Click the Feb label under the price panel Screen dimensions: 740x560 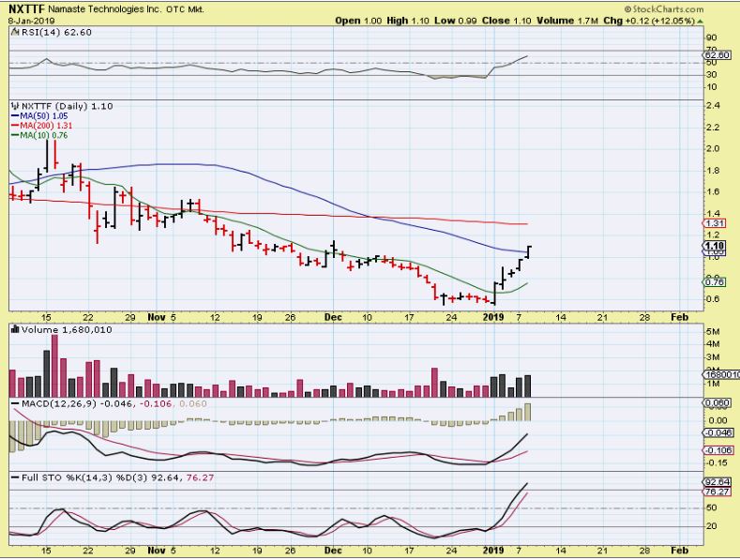pos(680,317)
